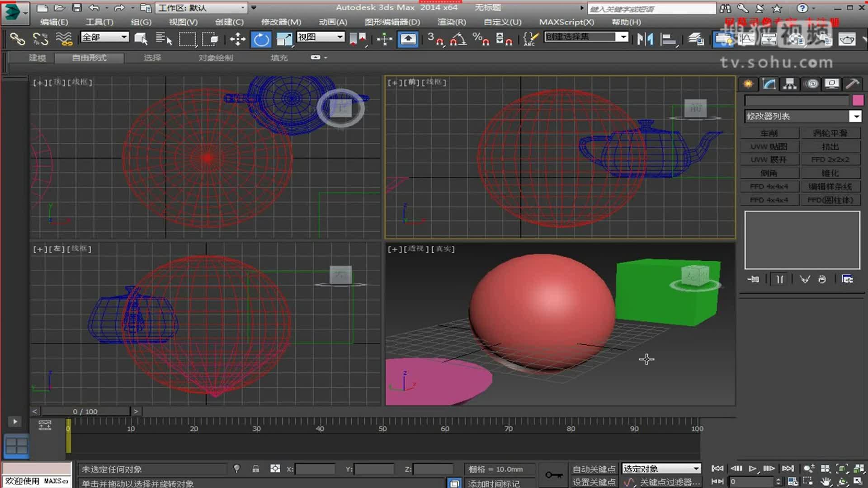Viewport: 868px width, 488px height.
Task: Switch to the 自由形式 ribbon tab
Action: click(x=88, y=58)
